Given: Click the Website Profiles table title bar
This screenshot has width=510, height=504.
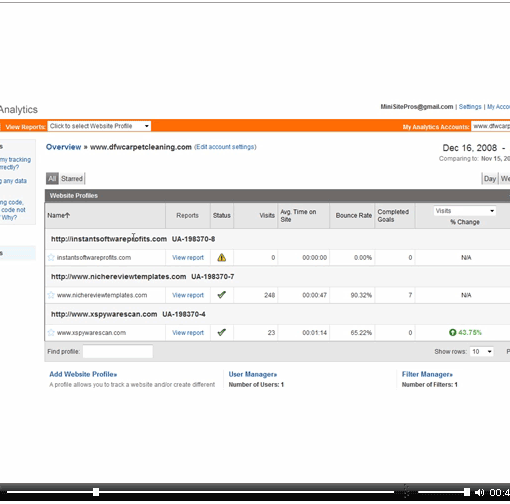Looking at the screenshot, I should [x=277, y=196].
